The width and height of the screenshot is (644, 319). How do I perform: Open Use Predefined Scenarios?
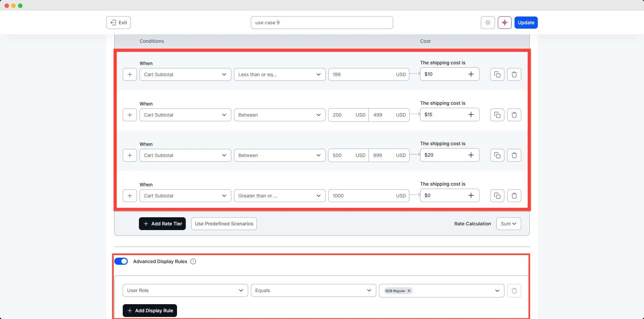[x=224, y=223]
